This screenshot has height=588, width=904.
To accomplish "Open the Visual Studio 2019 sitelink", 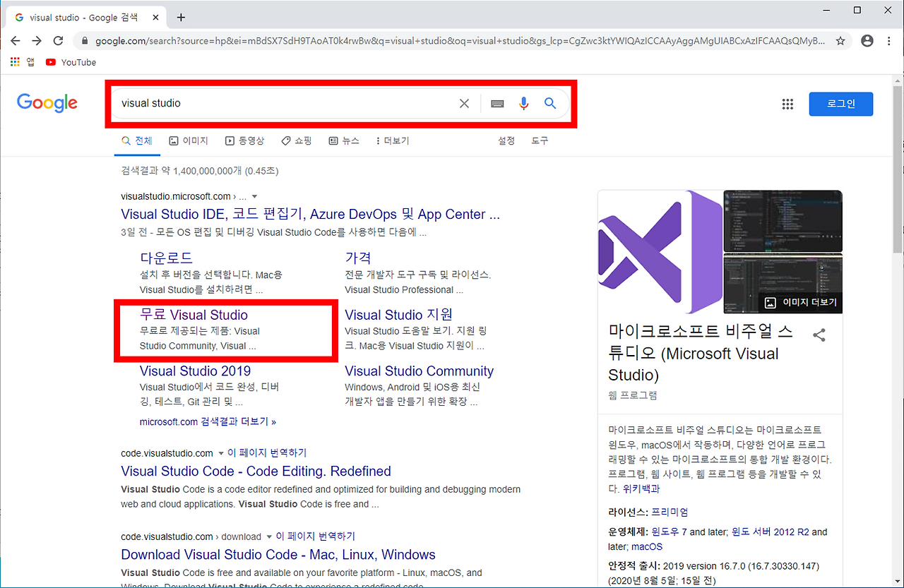I will [195, 371].
